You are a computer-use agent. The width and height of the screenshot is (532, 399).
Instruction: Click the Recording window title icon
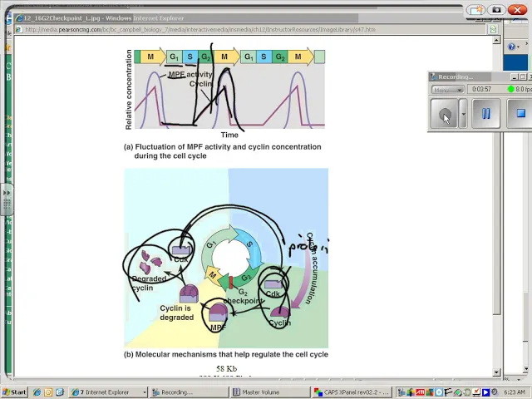[x=434, y=77]
